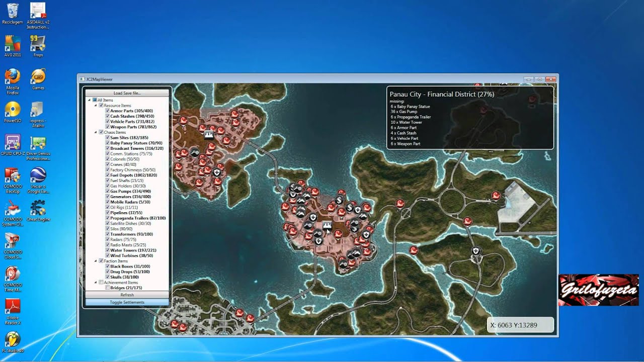Hide Gas Pumps (334/490) via its checkbox

click(107, 191)
